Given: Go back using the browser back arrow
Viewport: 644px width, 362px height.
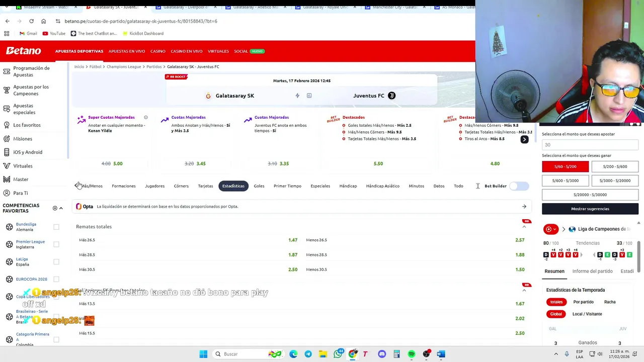Looking at the screenshot, I should (x=7, y=21).
